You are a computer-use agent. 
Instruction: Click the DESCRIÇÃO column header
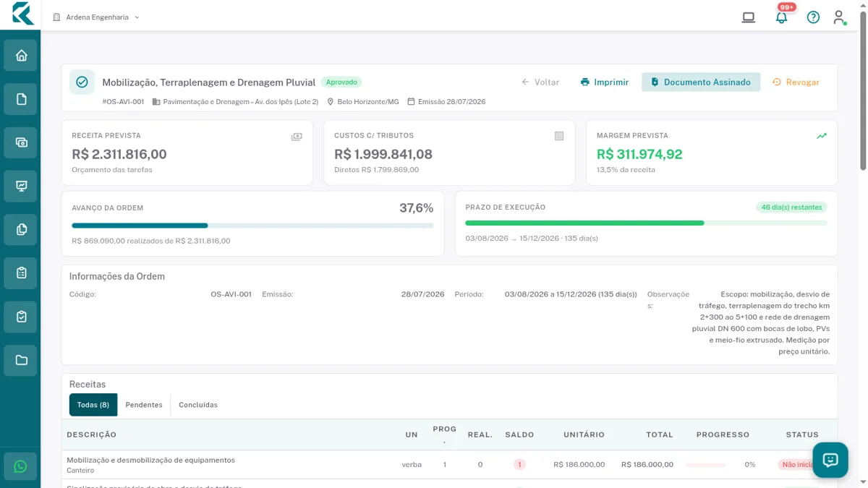[x=92, y=435]
